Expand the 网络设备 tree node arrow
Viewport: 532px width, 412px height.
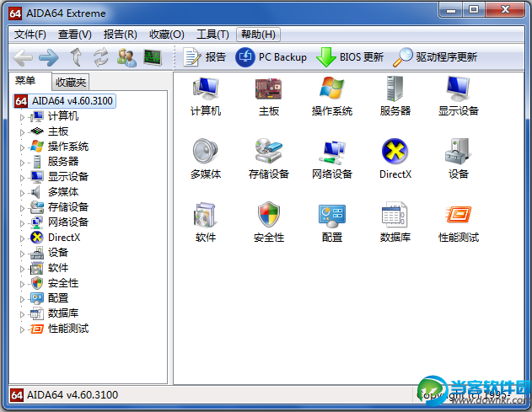click(22, 223)
